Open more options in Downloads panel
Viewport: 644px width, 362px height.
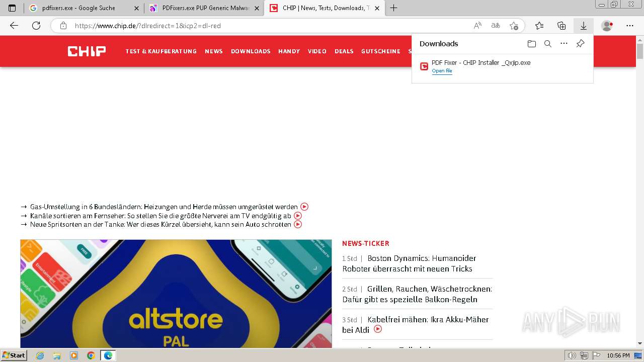(x=564, y=44)
